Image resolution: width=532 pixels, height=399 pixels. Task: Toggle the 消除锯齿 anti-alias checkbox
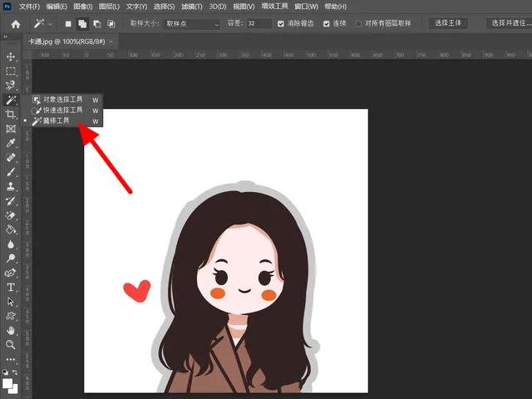point(281,24)
